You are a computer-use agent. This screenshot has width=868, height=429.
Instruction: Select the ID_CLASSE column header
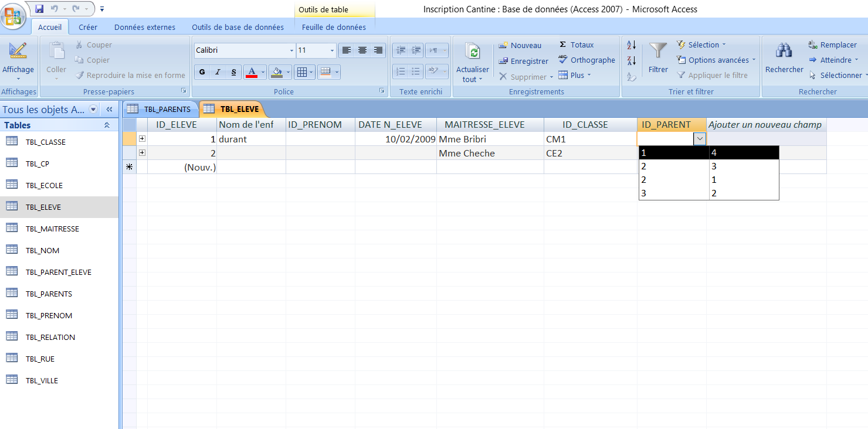tap(590, 125)
